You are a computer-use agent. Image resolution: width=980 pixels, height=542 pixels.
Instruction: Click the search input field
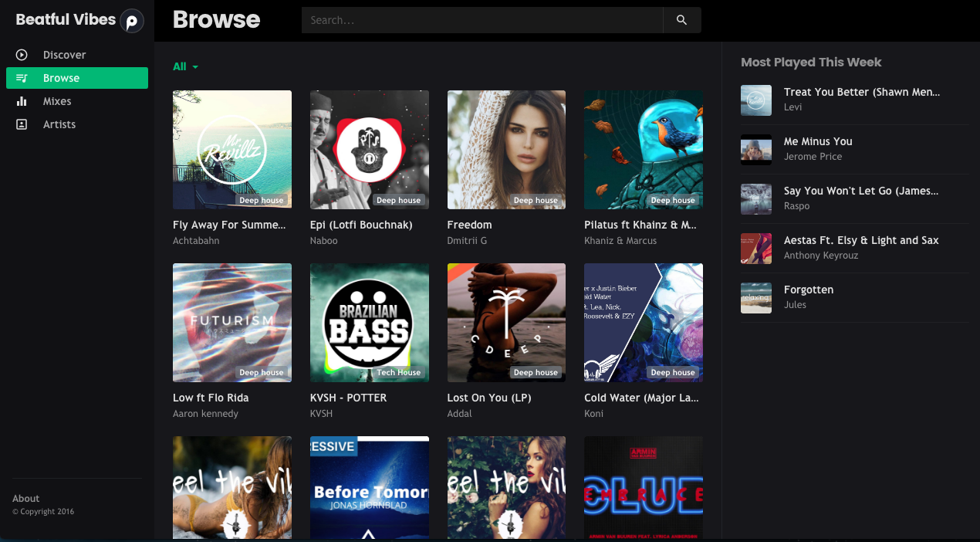coord(482,20)
